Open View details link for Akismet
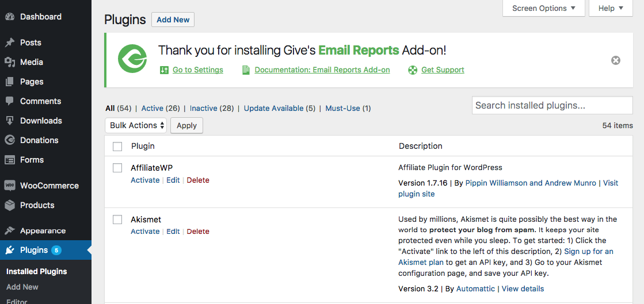 [x=523, y=289]
